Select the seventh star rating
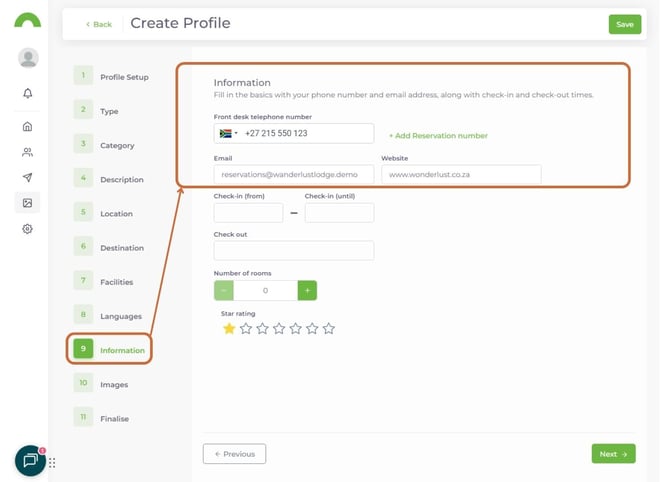Viewport: 670px width, 482px height. (329, 328)
